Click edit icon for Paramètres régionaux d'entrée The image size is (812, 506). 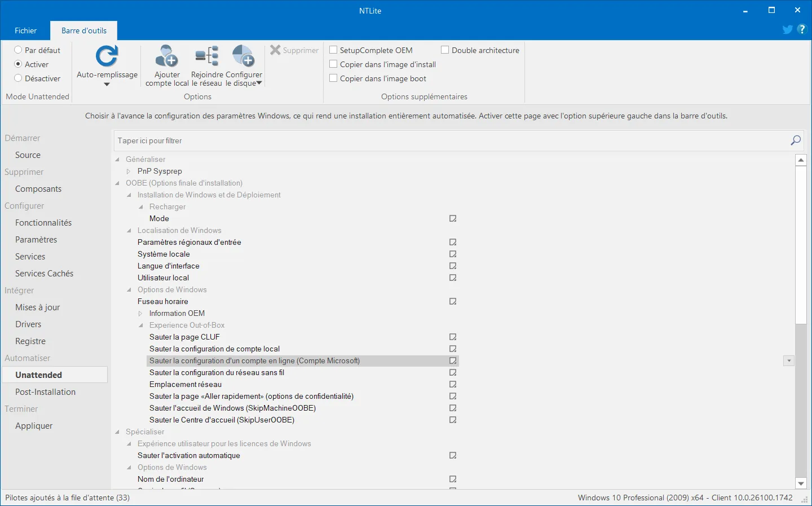point(453,242)
